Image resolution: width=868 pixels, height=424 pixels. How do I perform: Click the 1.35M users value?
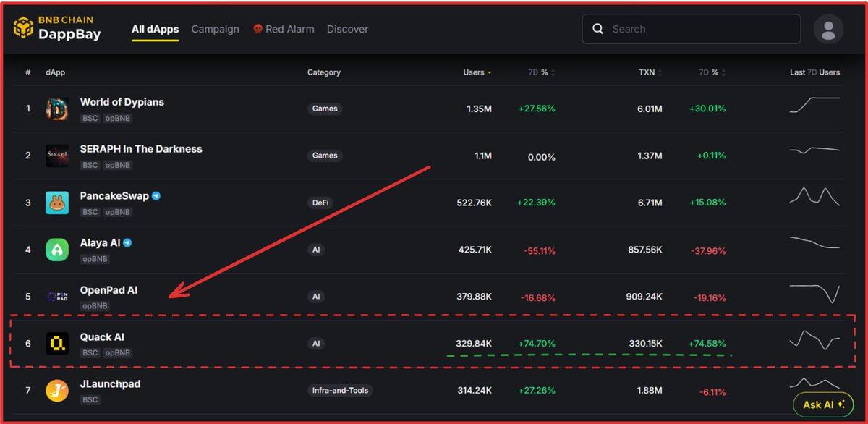tap(479, 109)
